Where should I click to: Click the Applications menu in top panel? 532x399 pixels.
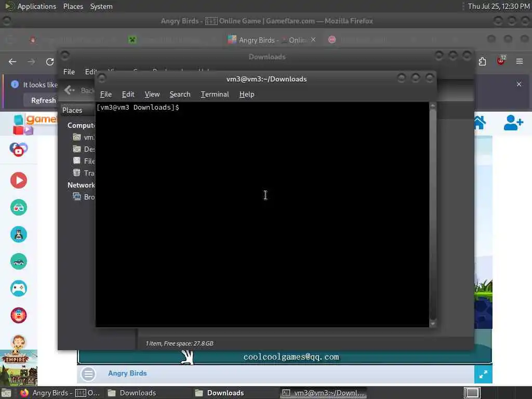(37, 6)
